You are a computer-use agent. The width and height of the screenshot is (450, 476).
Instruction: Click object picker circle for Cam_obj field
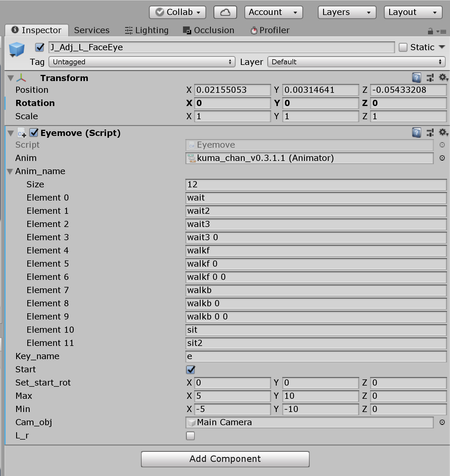(442, 422)
